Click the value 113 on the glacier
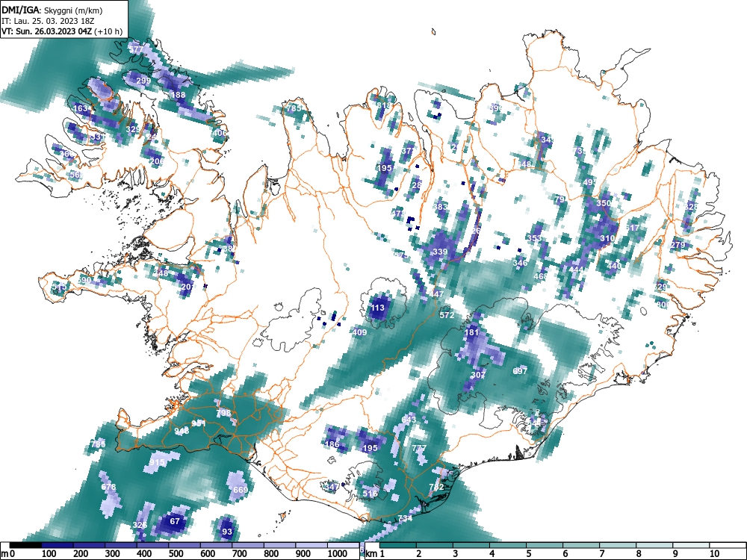The width and height of the screenshot is (747, 560). coord(378,308)
